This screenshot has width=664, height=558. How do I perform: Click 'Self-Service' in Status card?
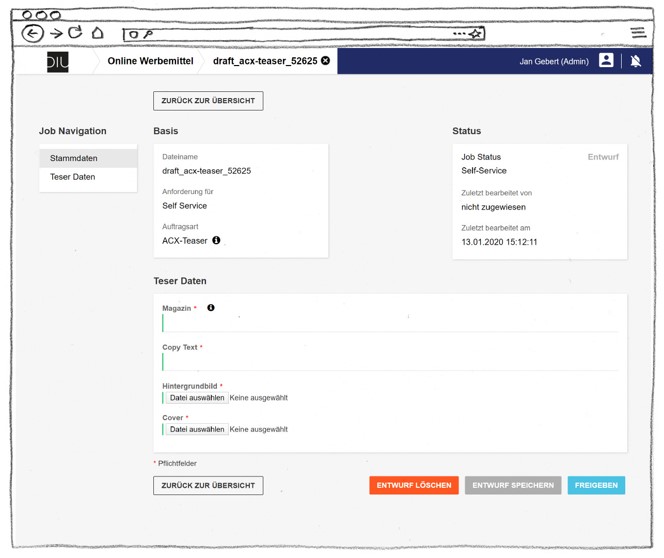click(x=484, y=171)
